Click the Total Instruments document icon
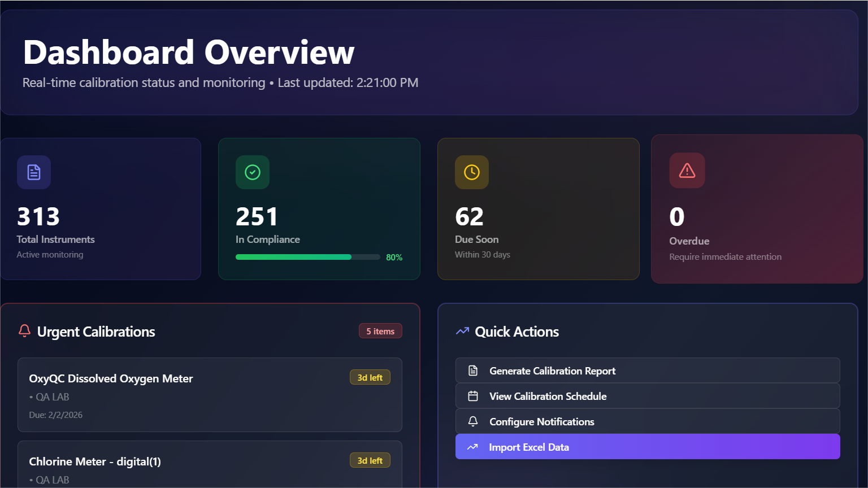This screenshot has width=868, height=488. 34,172
